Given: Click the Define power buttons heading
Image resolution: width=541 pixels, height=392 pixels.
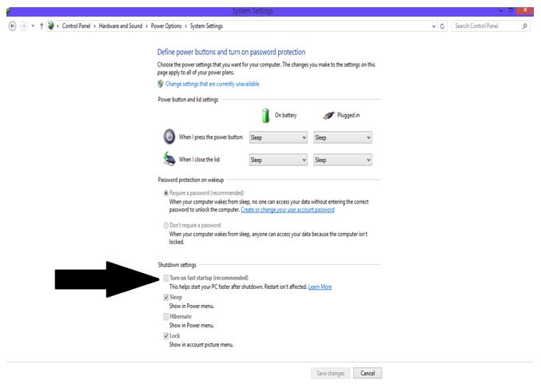Looking at the screenshot, I should (x=231, y=52).
